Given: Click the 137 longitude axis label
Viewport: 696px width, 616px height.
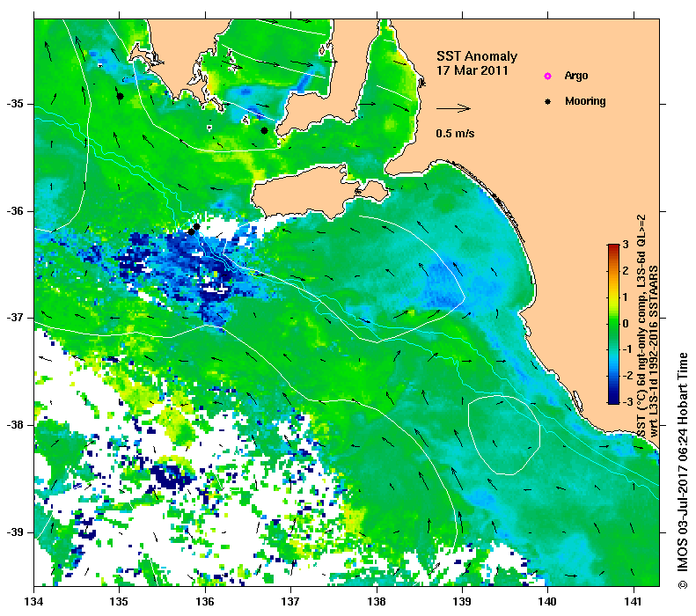Looking at the screenshot, I should pyautogui.click(x=290, y=602).
